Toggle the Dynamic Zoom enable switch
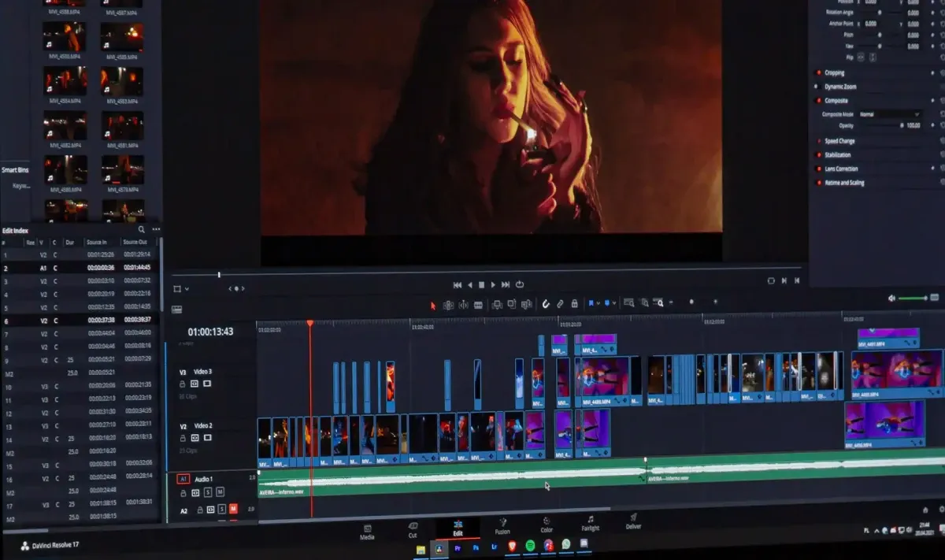This screenshot has width=945, height=560. click(819, 87)
